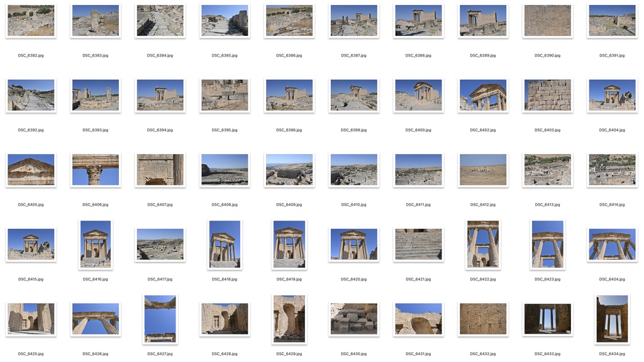The height and width of the screenshot is (362, 644).
Task: Select the DSC_6430.jpg fallen blocks thumbnail
Action: coord(353,319)
